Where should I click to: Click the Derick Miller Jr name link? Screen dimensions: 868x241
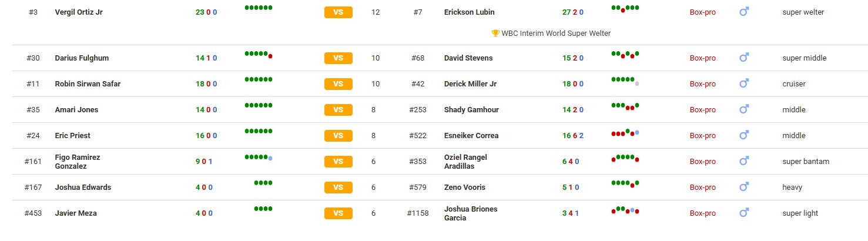[470, 83]
